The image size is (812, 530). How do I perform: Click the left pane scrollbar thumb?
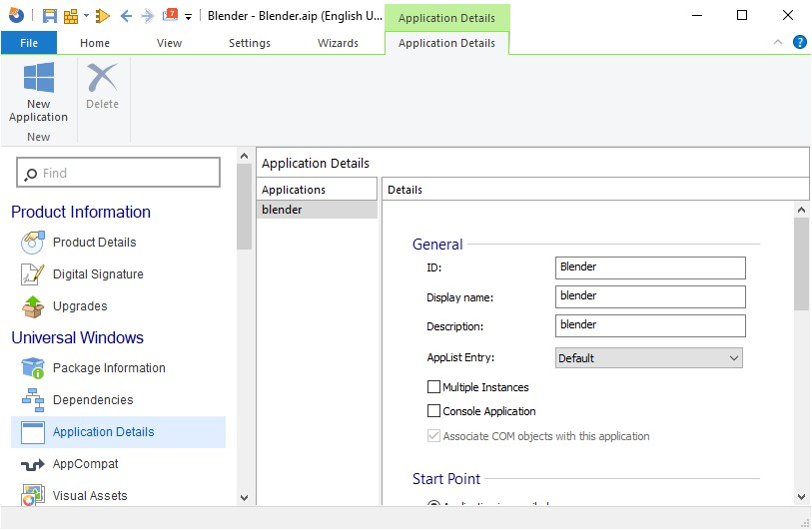coord(244,207)
